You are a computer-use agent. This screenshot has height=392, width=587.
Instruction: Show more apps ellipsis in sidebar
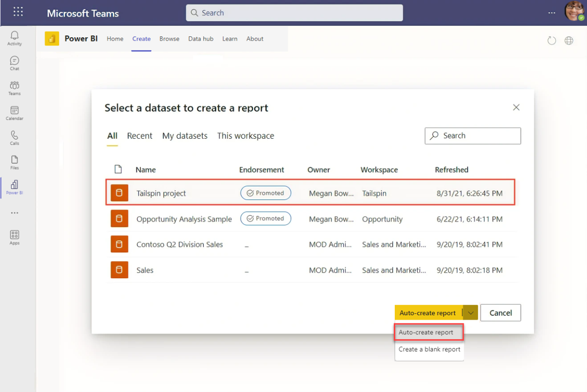pos(15,213)
